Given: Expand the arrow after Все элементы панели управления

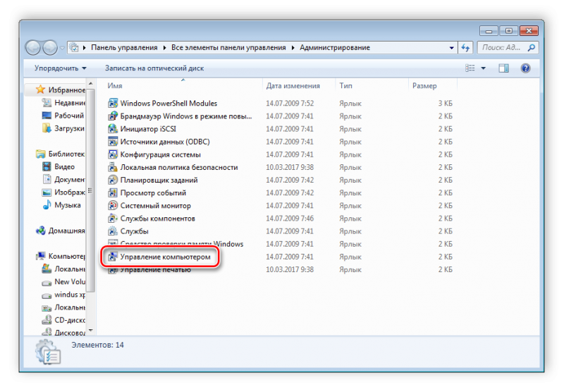Looking at the screenshot, I should (x=293, y=47).
